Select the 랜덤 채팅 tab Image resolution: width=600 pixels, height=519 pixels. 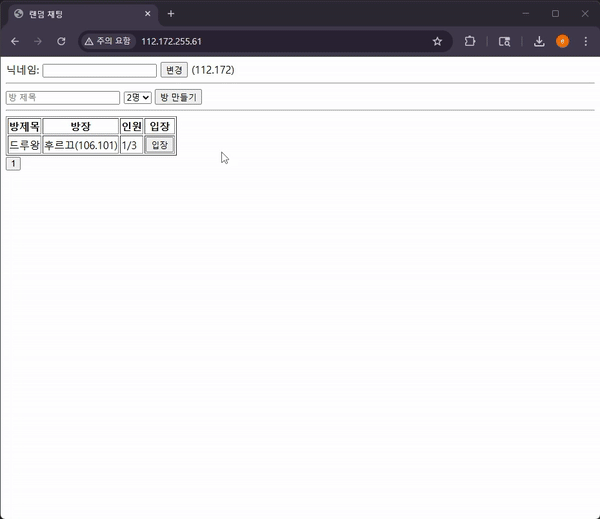[82, 14]
